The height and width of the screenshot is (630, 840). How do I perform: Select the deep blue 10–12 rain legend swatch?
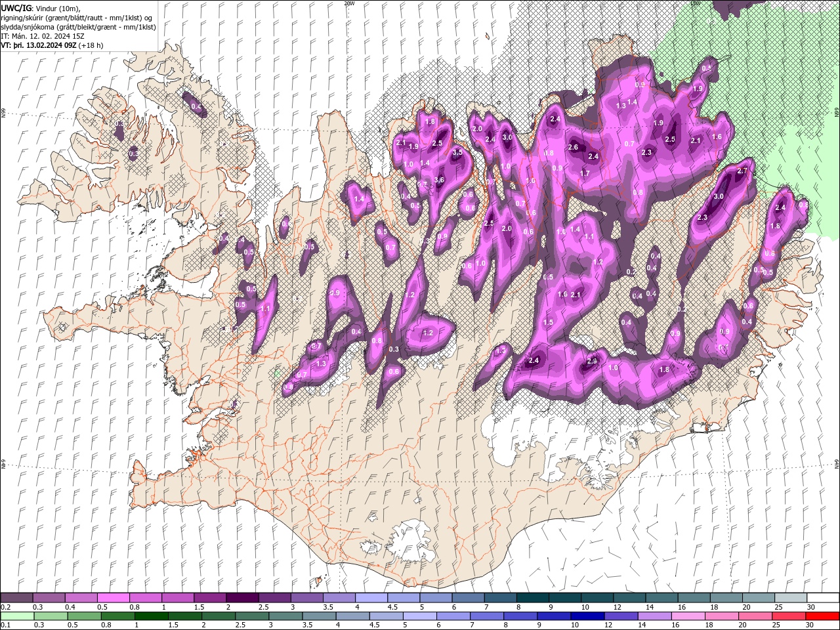(587, 617)
